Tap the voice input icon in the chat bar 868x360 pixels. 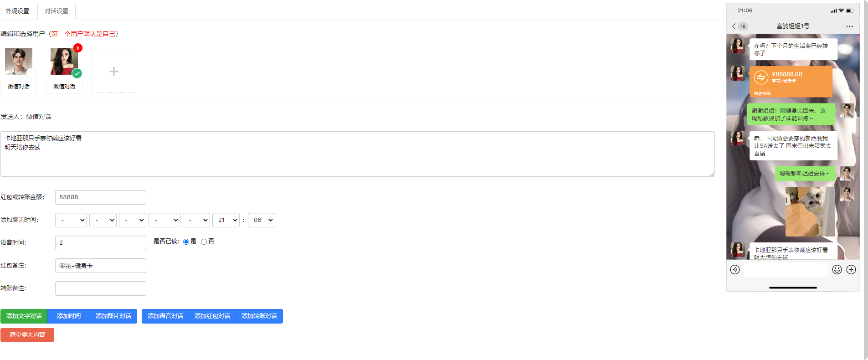click(x=735, y=269)
